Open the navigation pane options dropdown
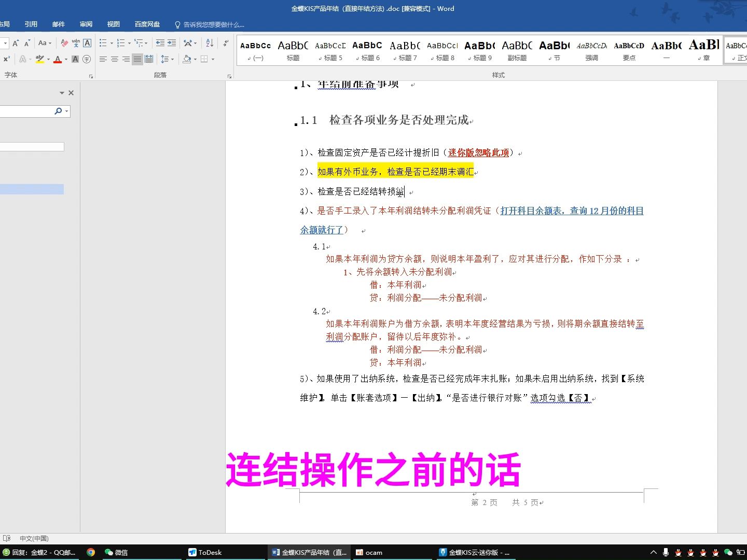747x560 pixels. 62,93
